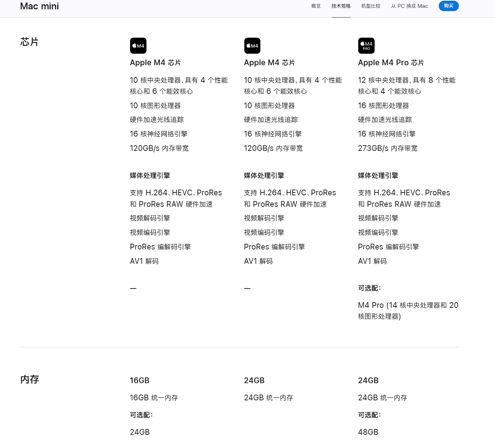
Task: Click the 12 核中央处理器 description
Action: [x=407, y=86]
